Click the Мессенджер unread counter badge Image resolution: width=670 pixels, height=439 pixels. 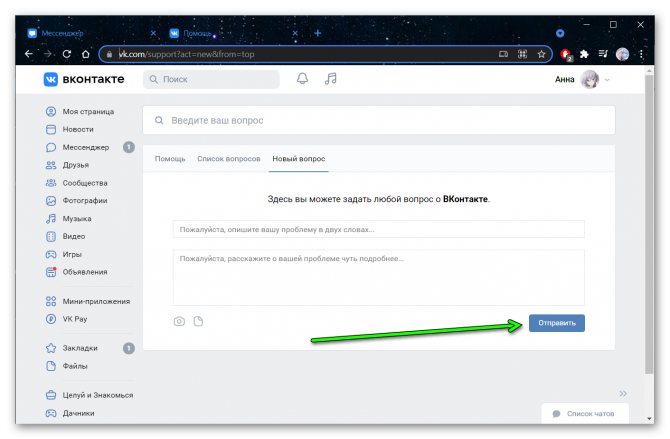[129, 147]
